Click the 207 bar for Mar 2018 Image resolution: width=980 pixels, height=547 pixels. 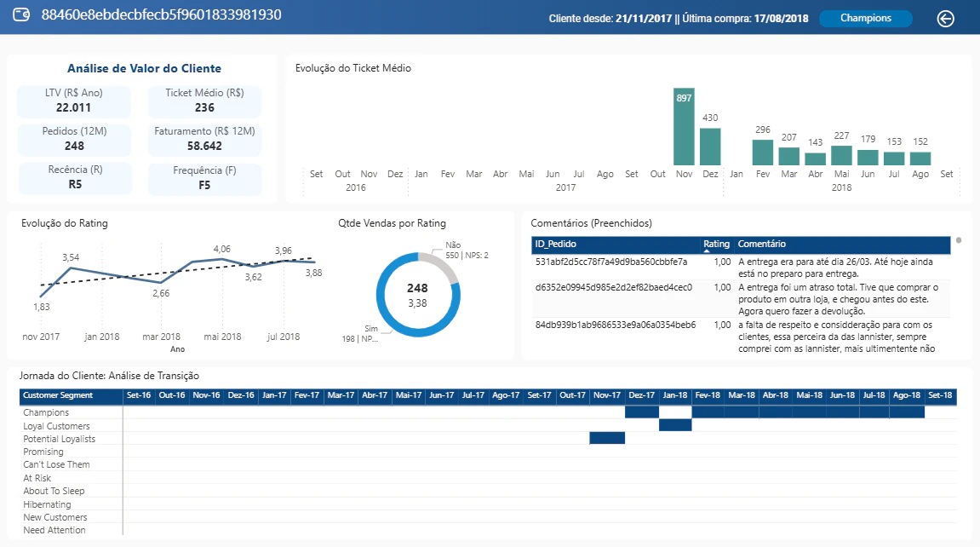[788, 156]
